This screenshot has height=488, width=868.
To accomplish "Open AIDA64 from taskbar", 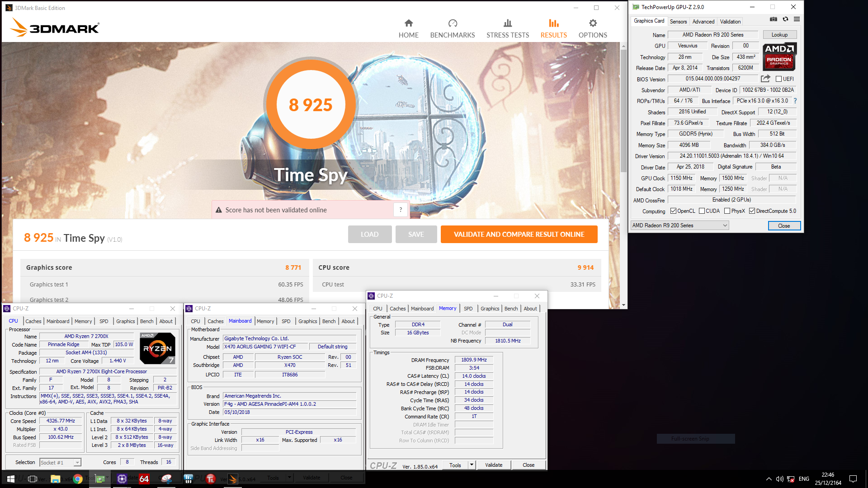I will [144, 479].
